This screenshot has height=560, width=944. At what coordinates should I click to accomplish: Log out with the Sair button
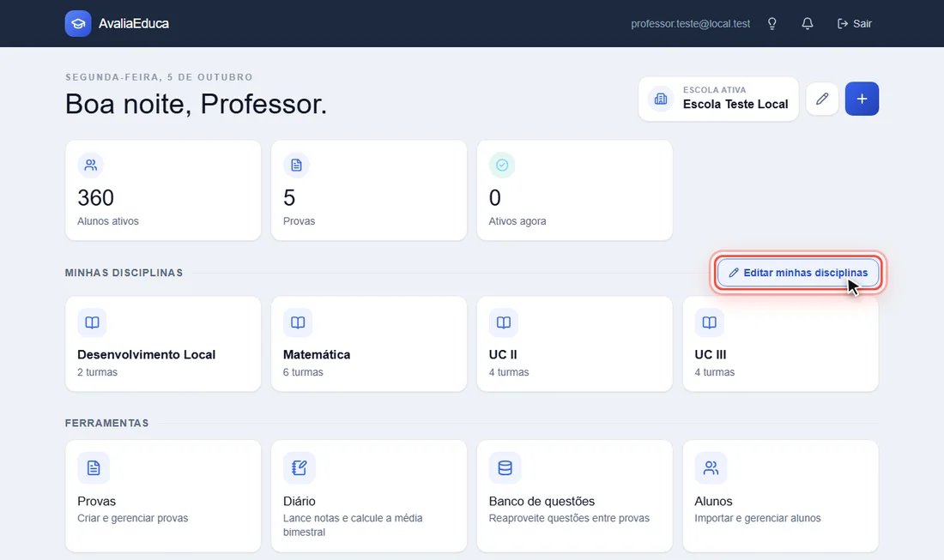coord(854,23)
